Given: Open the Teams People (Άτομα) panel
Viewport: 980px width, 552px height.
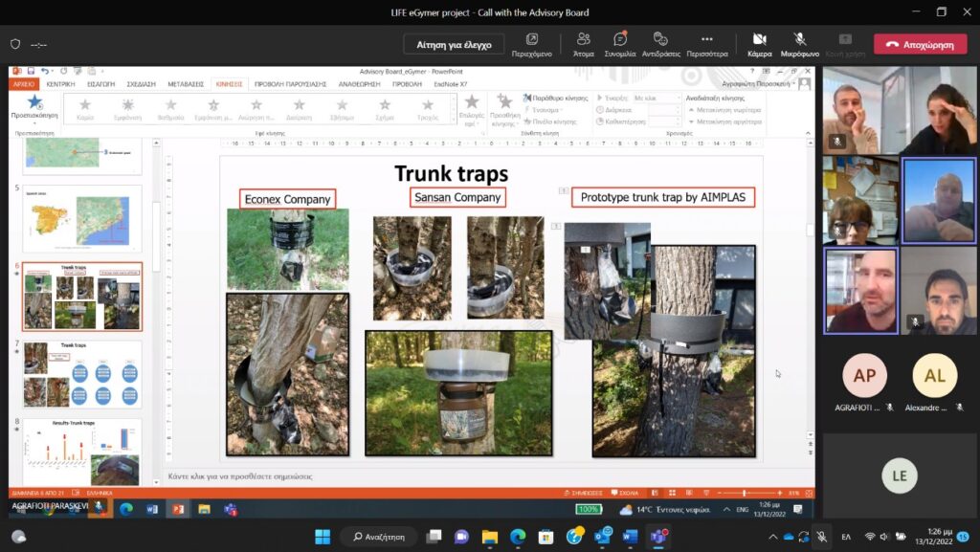Looking at the screenshot, I should (x=583, y=44).
